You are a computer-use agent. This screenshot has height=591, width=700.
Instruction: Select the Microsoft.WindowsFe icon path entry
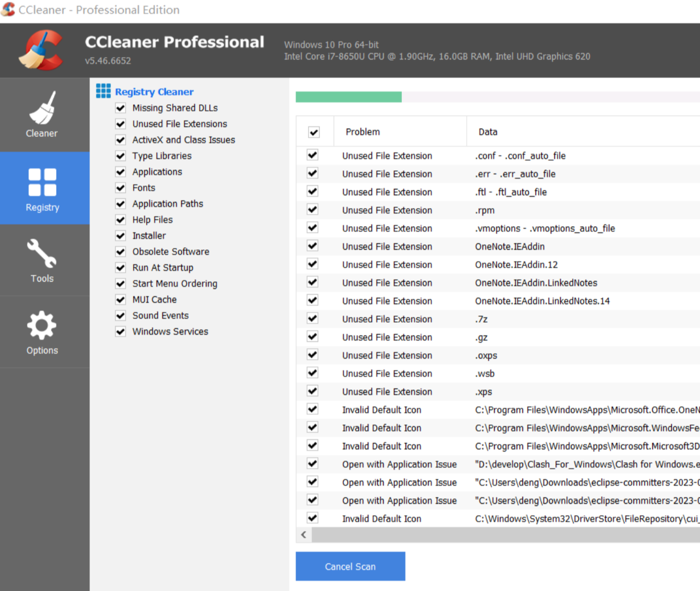587,428
